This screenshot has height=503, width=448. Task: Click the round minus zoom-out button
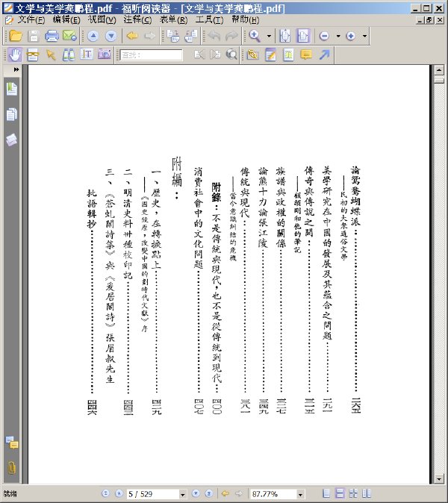(x=325, y=36)
